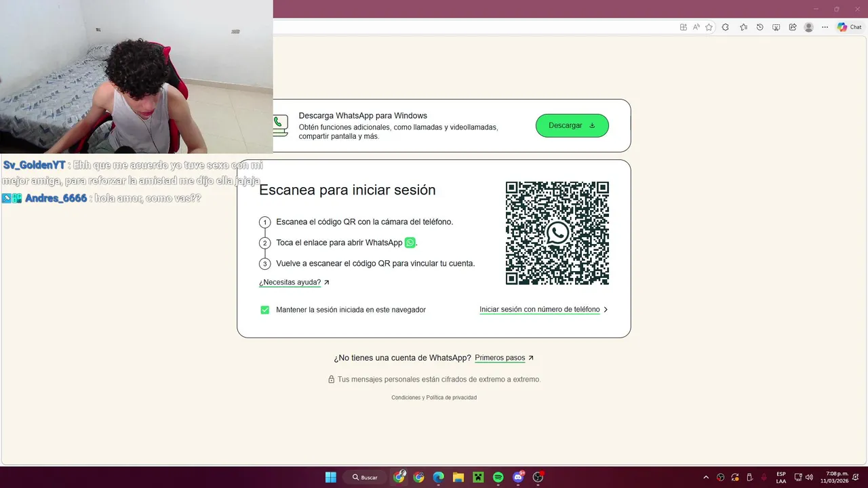Image resolution: width=868 pixels, height=488 pixels.
Task: Add page to favorites with star icon
Action: pos(709,27)
